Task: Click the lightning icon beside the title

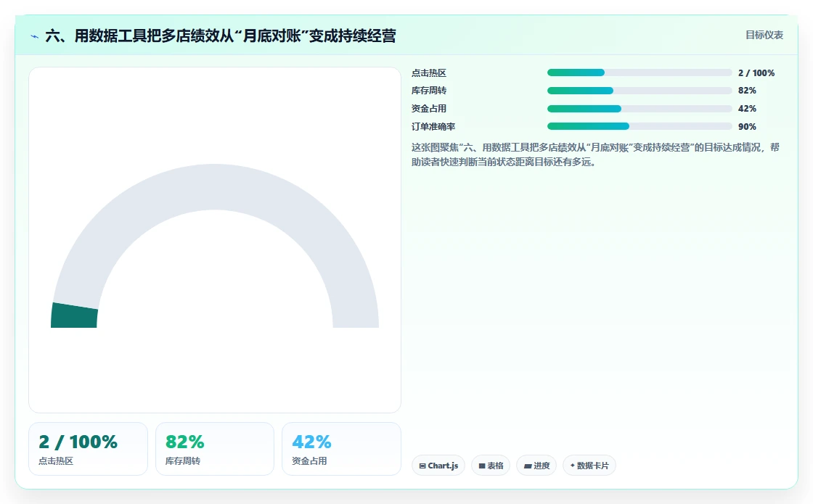Action: click(x=35, y=36)
